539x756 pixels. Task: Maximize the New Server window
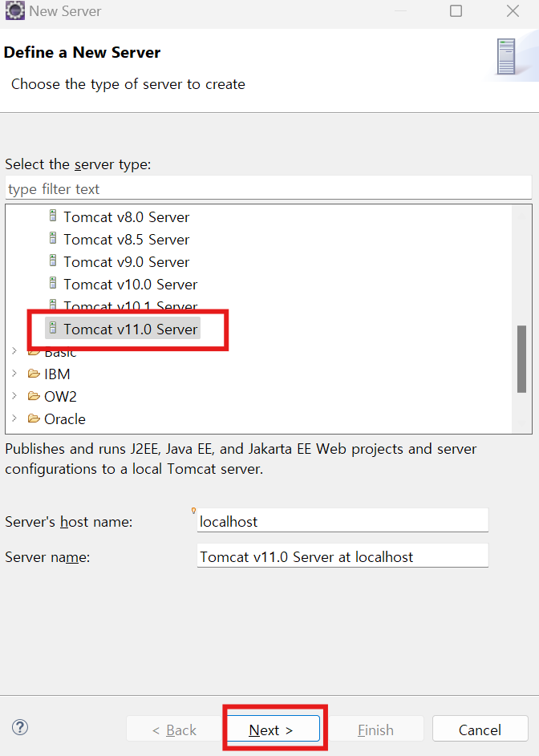(x=456, y=10)
